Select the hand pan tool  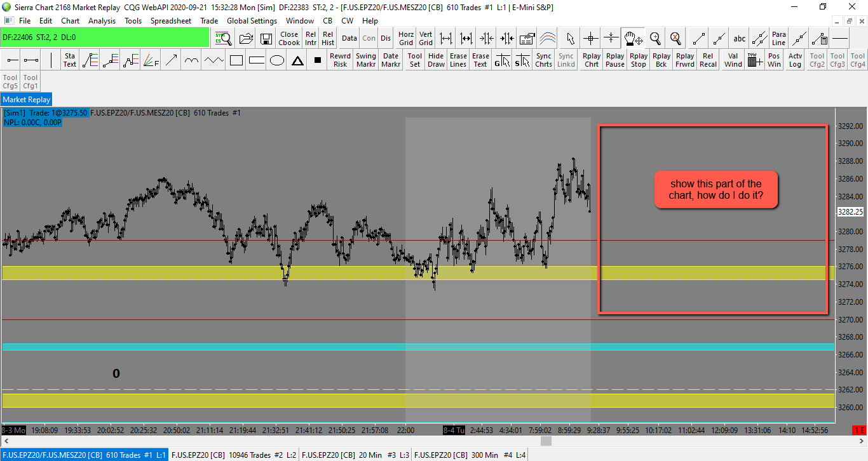click(x=634, y=38)
